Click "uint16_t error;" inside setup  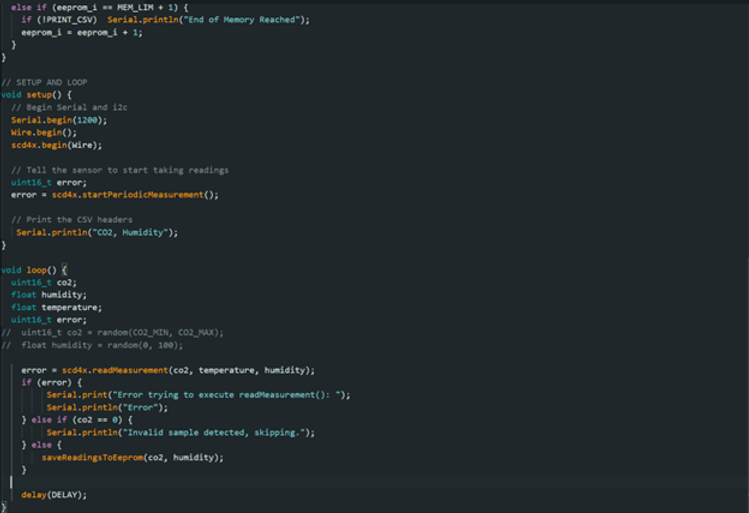49,182
